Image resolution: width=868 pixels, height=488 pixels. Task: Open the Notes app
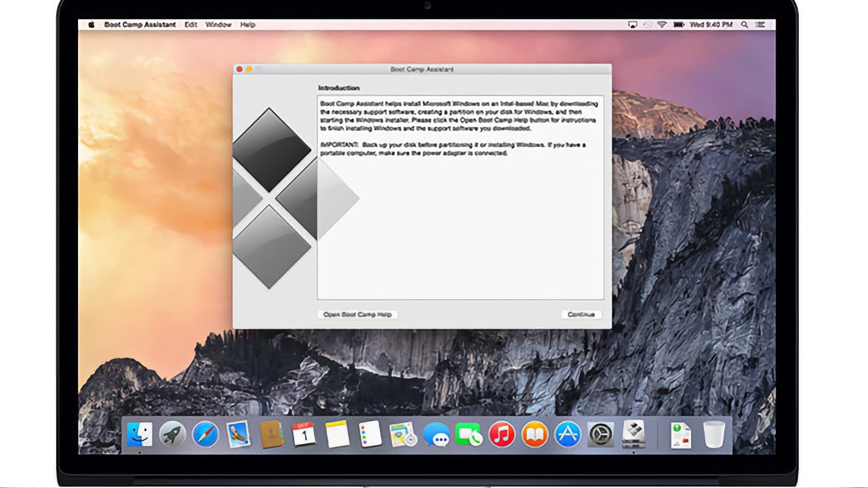[336, 435]
